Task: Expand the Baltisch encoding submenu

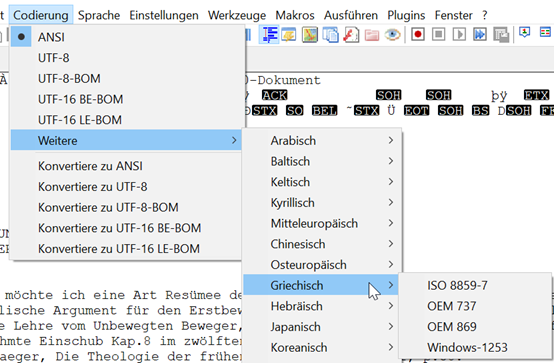Action: click(x=322, y=161)
